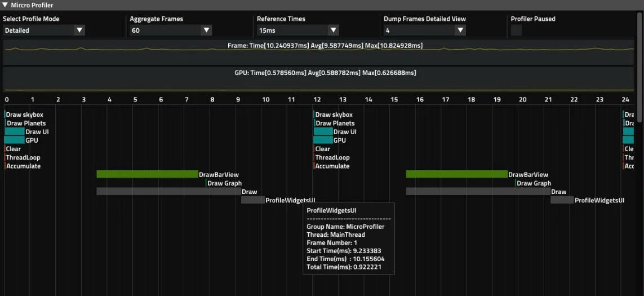
Task: Click tooltip line Group Name: MicroProfiler
Action: (x=346, y=227)
